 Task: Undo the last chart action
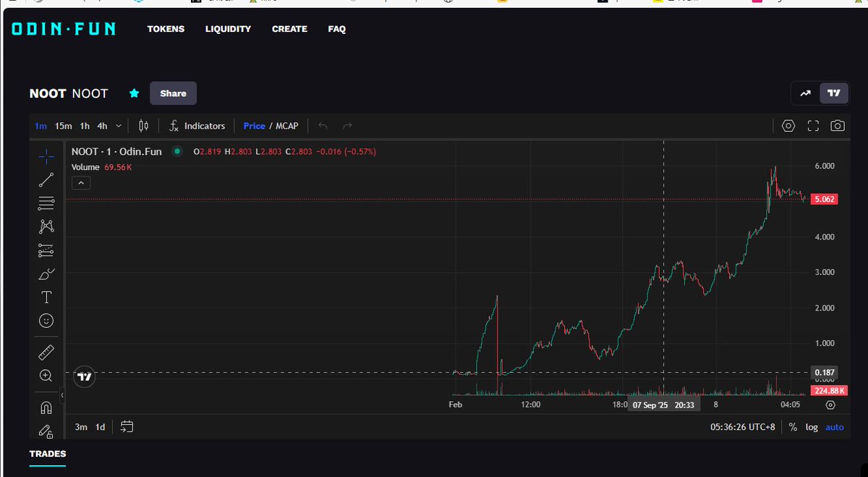[323, 126]
